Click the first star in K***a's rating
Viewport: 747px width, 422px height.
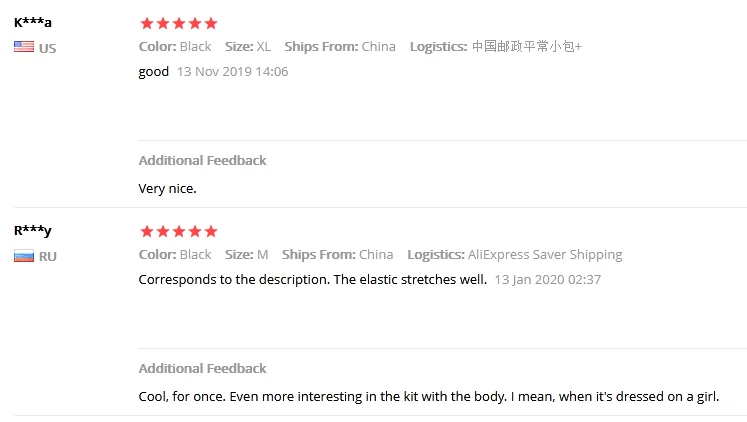pyautogui.click(x=147, y=23)
